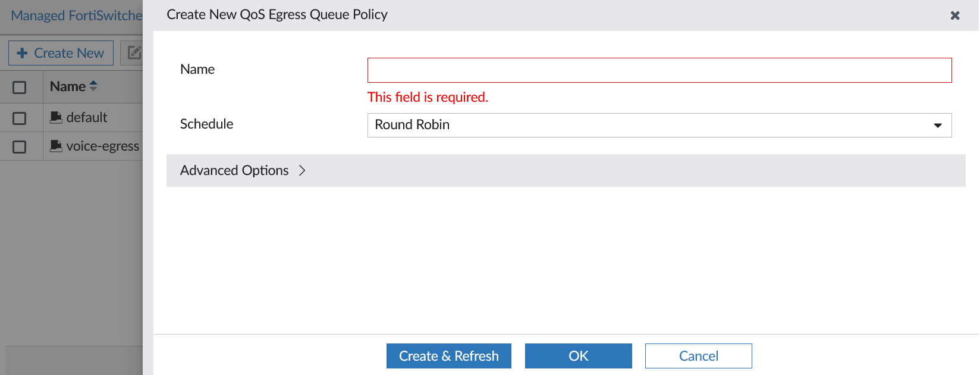Click the policy icon beside default
Viewport: 980px width, 375px height.
click(x=56, y=117)
